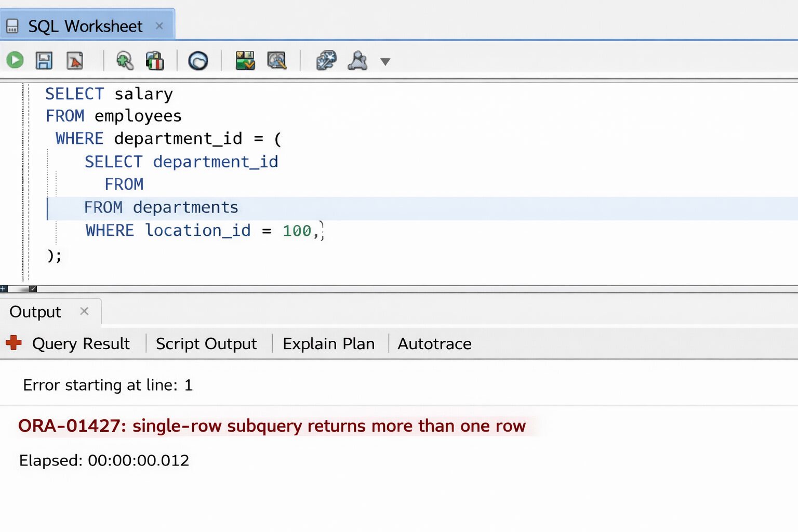Click the monitor with pencil icon
This screenshot has height=532, width=798.
coord(276,61)
